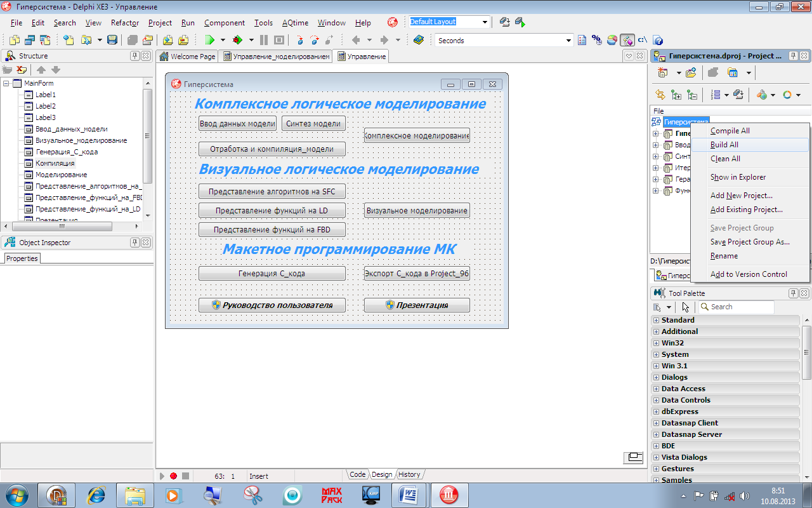The image size is (812, 508).
Task: Click the Set debug desktop icon
Action: pyautogui.click(x=520, y=22)
